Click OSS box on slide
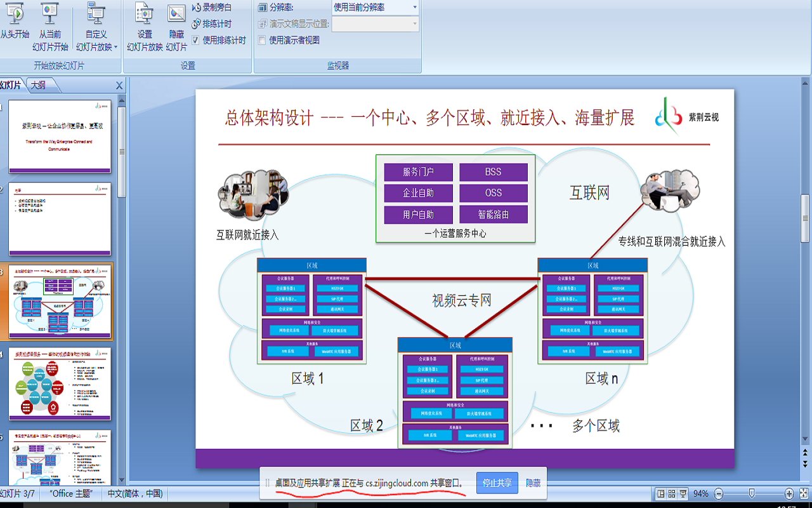812x508 pixels. pyautogui.click(x=493, y=193)
